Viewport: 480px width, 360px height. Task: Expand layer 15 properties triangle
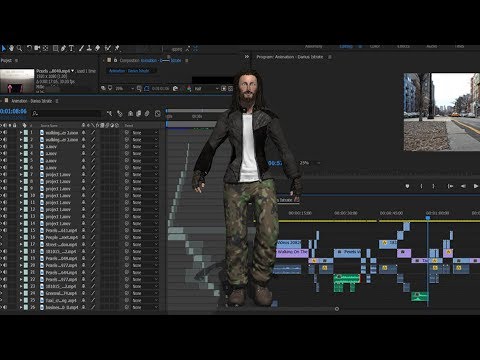21,231
